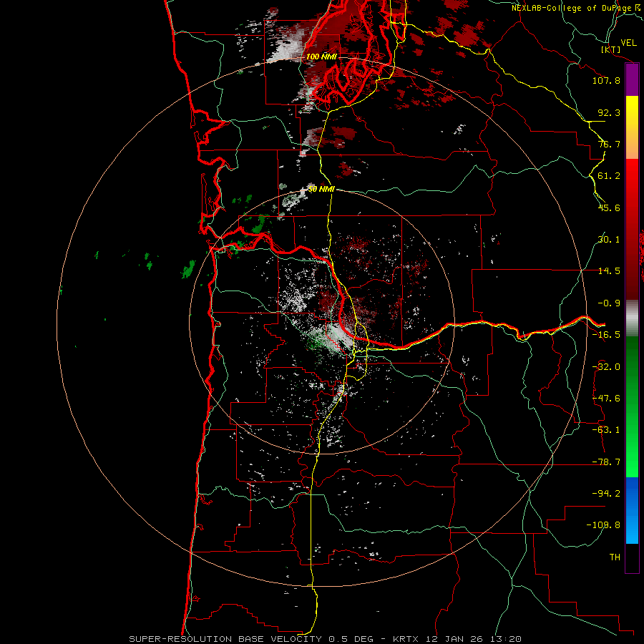The image size is (644, 644).
Task: Select the -0.9 legend value
Action: [609, 303]
